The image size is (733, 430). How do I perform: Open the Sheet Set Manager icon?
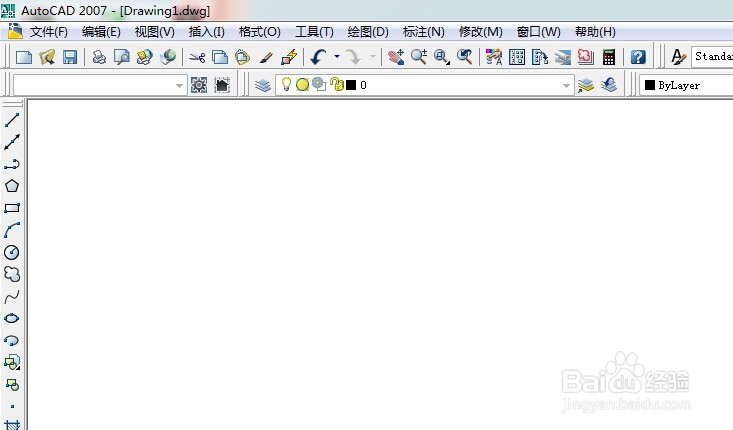[x=563, y=57]
